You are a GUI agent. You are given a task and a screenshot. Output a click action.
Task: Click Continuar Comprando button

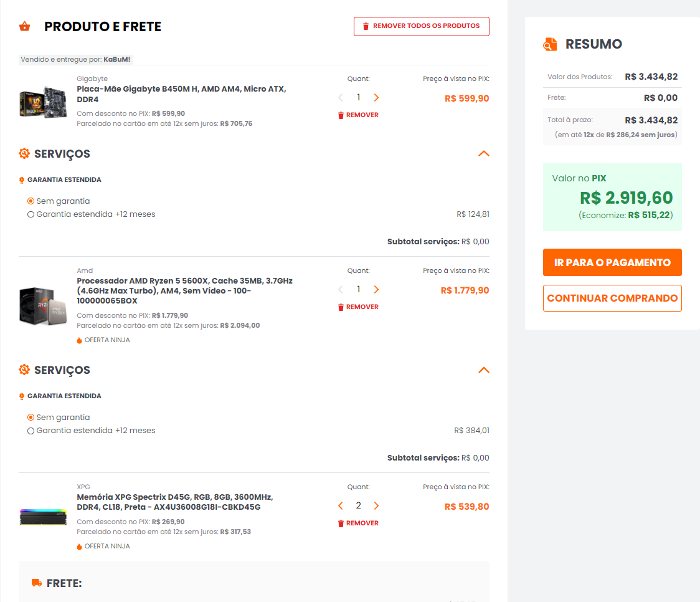coord(612,299)
